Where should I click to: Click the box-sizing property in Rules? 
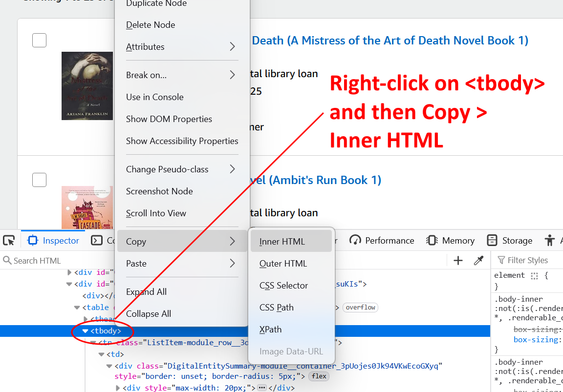click(537, 339)
